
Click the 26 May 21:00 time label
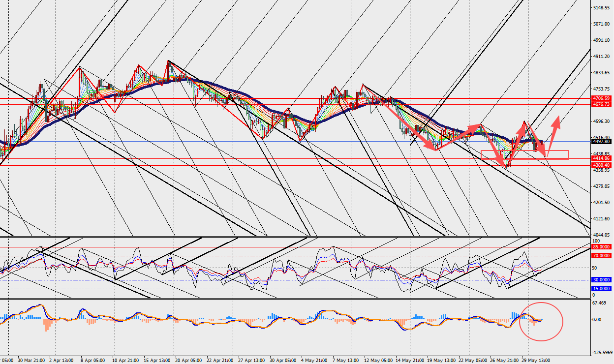pyautogui.click(x=505, y=360)
